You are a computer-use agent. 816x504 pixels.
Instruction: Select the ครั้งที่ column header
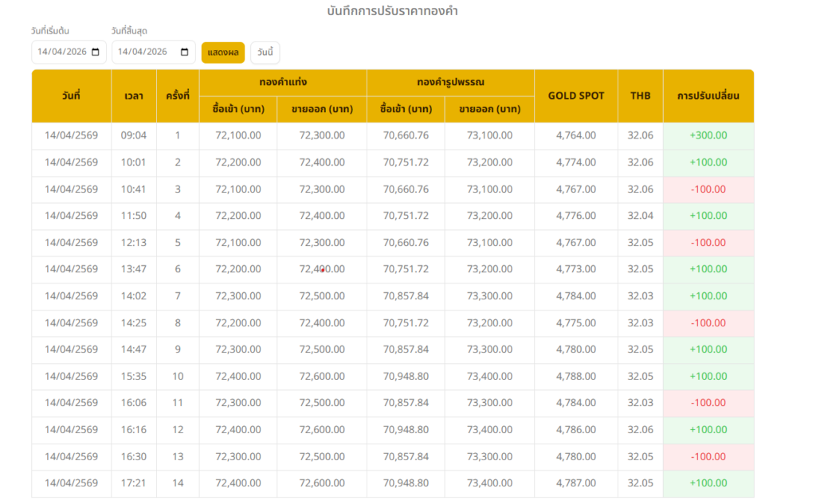[x=177, y=96]
